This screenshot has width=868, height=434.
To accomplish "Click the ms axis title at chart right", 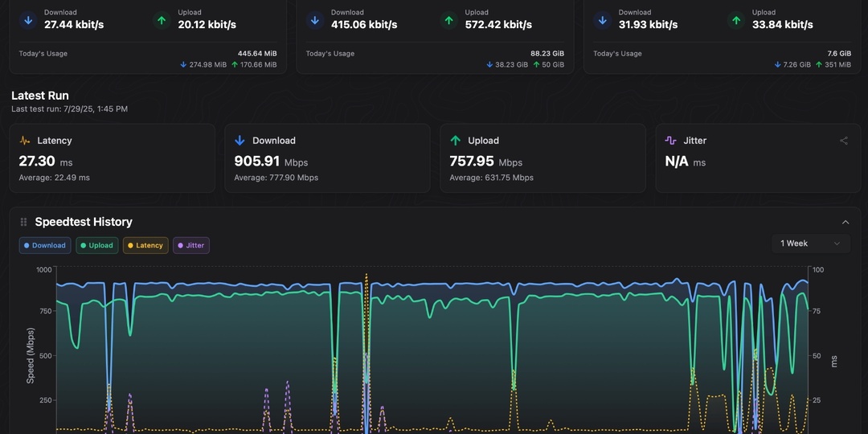I will tap(833, 362).
